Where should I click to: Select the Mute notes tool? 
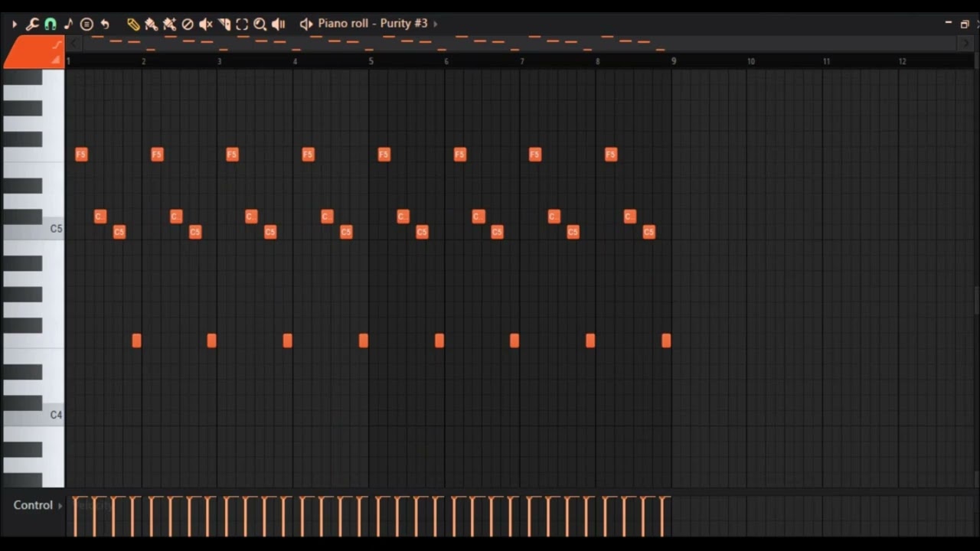click(206, 24)
